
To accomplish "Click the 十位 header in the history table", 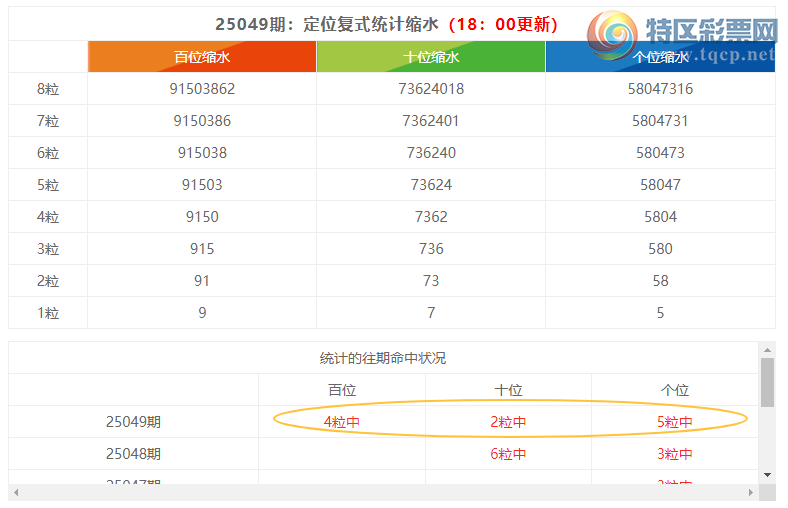I will [x=508, y=390].
